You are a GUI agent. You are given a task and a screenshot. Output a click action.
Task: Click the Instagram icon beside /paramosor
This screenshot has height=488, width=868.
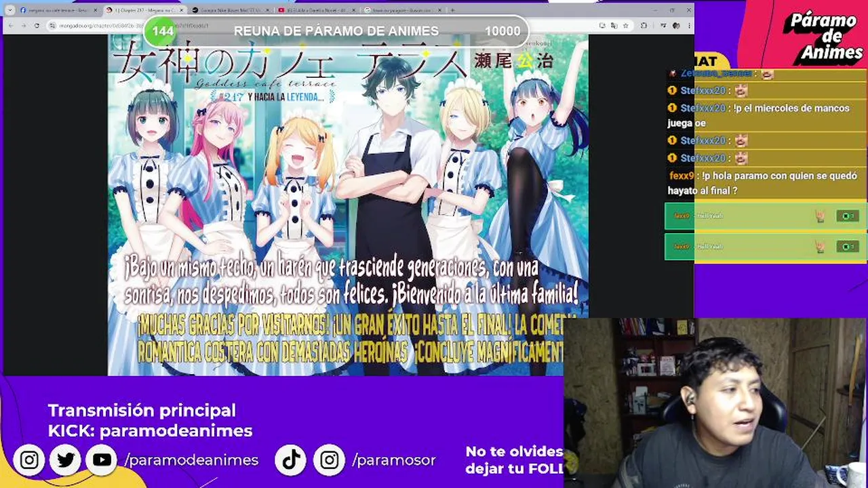tap(329, 460)
